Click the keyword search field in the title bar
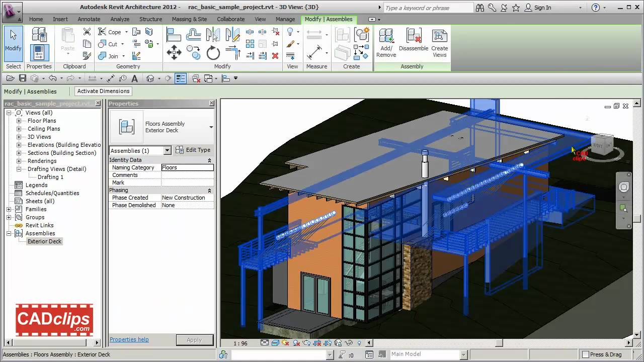The width and height of the screenshot is (644, 362). (427, 8)
